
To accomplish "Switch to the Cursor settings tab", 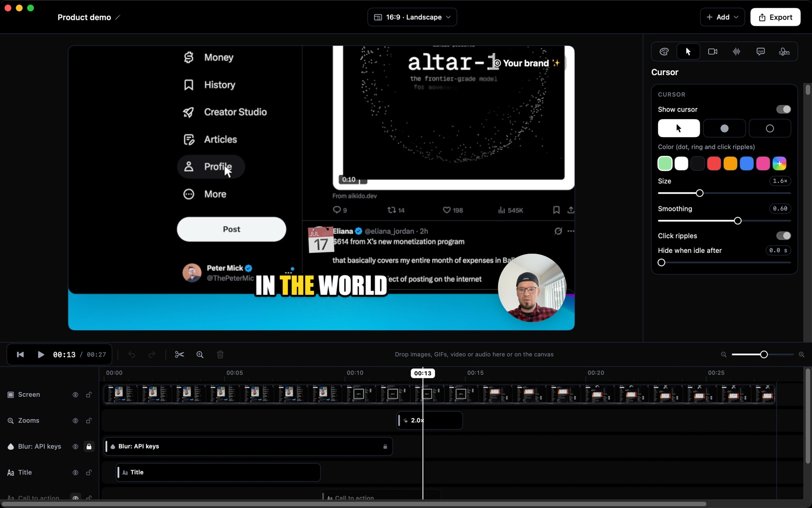I will [688, 51].
